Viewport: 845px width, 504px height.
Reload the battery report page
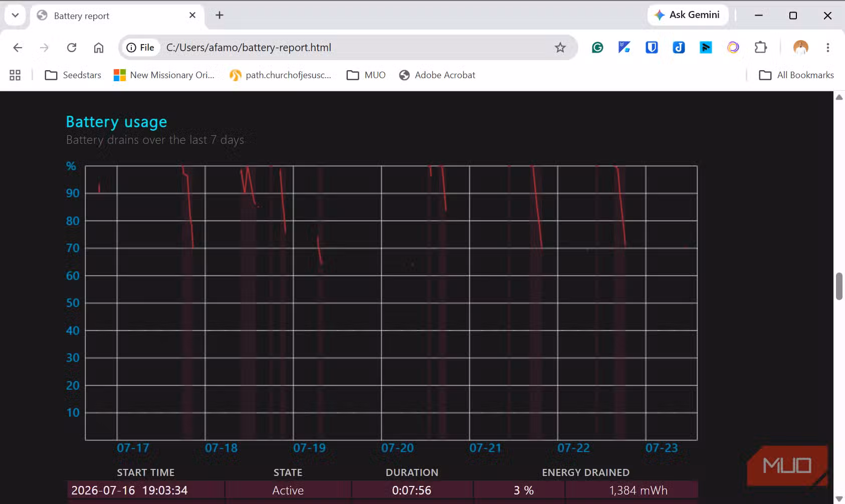click(x=72, y=48)
